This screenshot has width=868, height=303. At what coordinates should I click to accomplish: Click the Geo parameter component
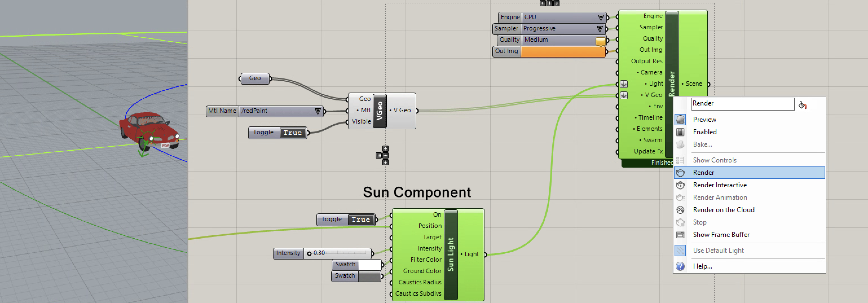[x=255, y=78]
